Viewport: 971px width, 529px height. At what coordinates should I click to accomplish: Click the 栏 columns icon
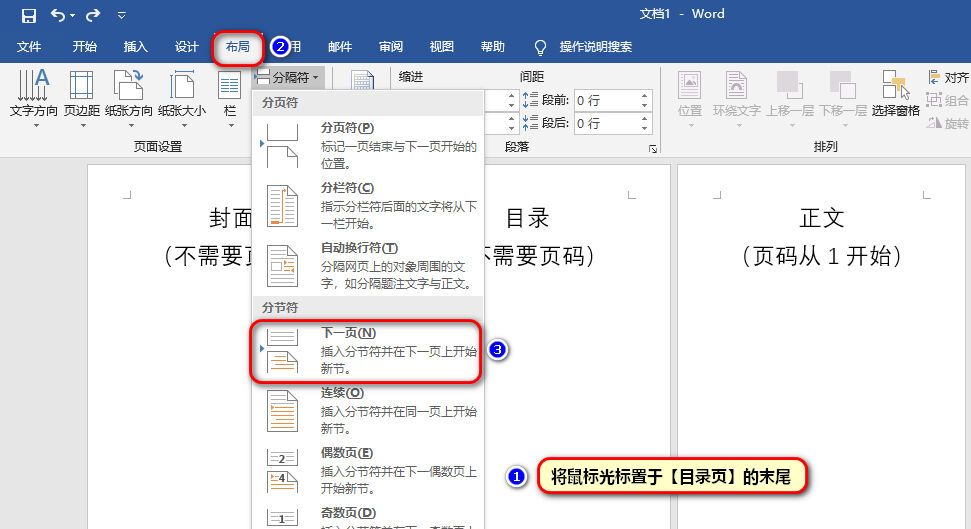click(x=230, y=98)
